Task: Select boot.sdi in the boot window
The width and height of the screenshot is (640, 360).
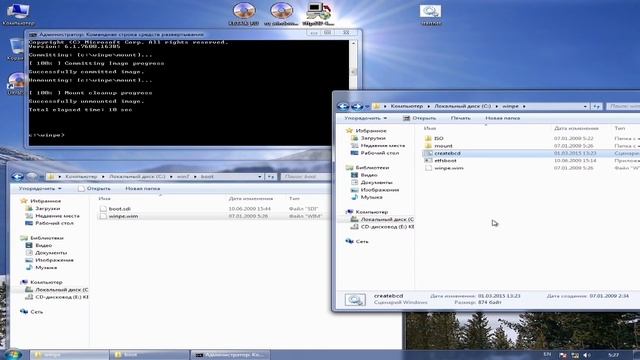Action: click(120, 209)
